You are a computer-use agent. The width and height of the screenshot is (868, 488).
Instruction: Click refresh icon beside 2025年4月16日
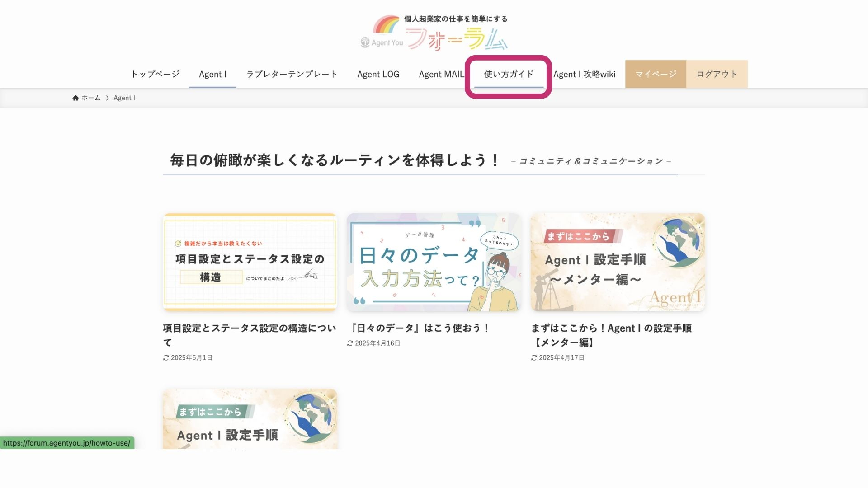(350, 343)
